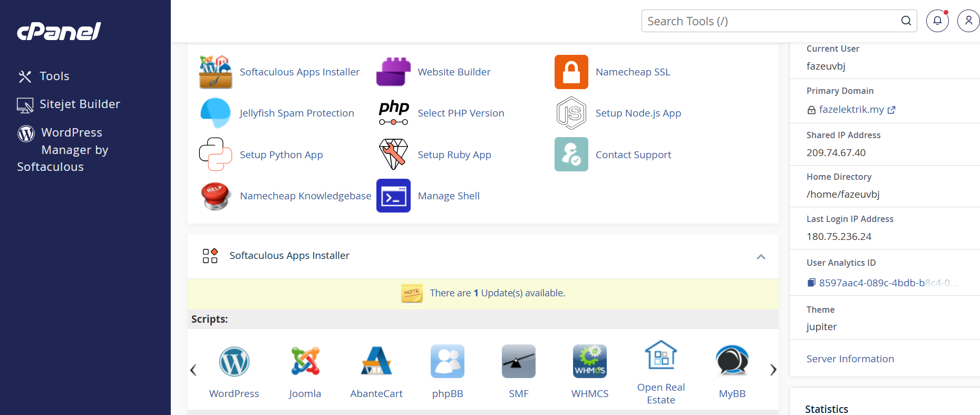Open the Manage Shell link
The height and width of the screenshot is (415, 980).
click(449, 196)
